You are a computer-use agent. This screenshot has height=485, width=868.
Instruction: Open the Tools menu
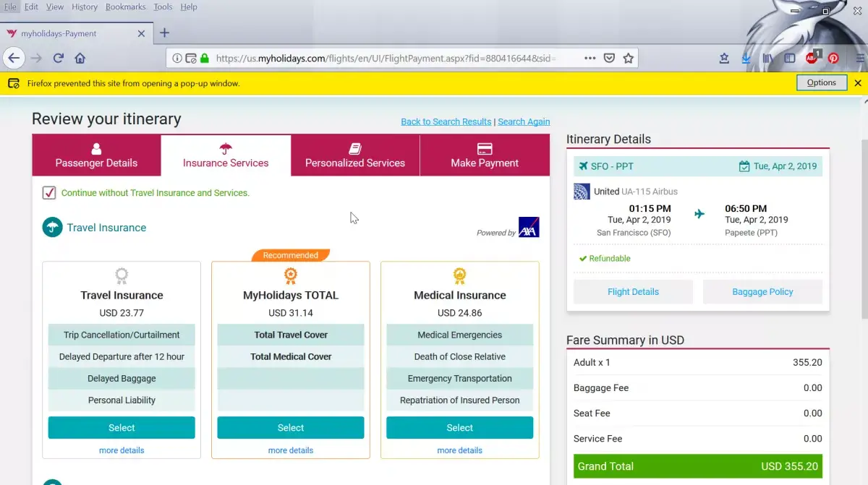163,7
